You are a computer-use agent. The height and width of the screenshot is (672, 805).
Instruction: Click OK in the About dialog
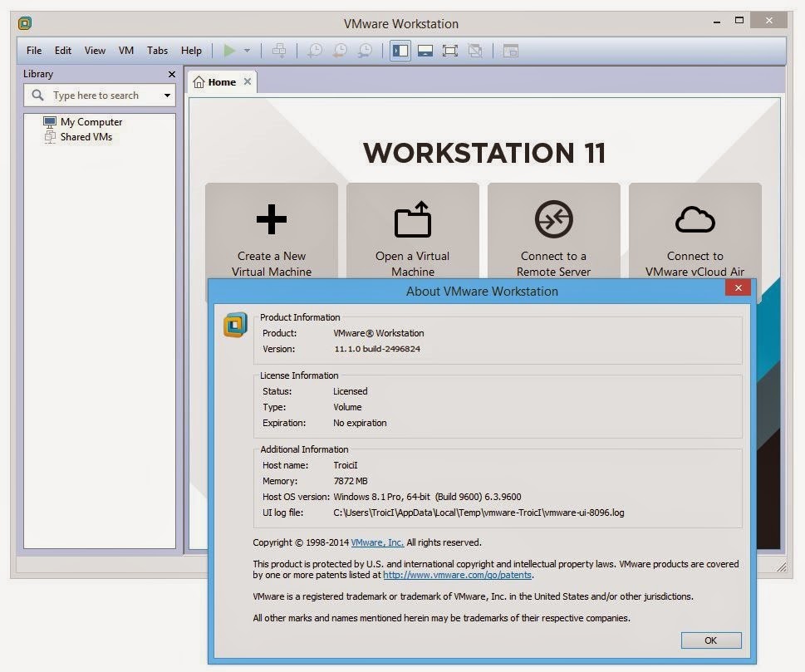711,640
